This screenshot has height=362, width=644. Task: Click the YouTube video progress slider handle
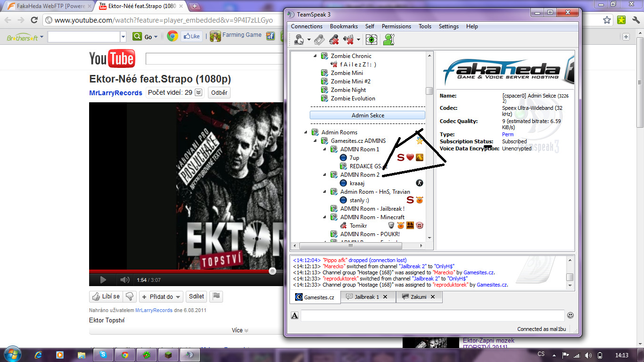[x=272, y=271]
